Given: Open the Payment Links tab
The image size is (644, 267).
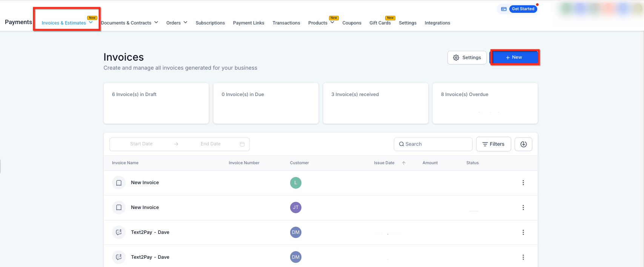Looking at the screenshot, I should point(249,23).
